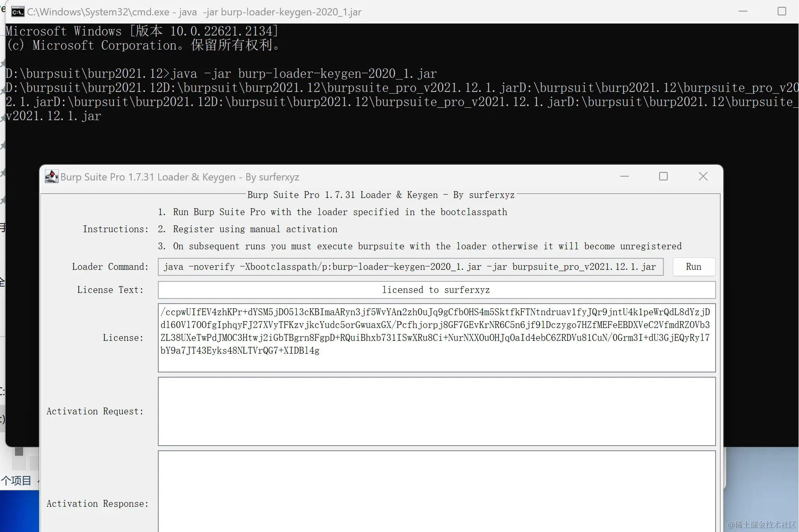Focus the Loader Command input field
This screenshot has width=799, height=532.
coord(411,267)
